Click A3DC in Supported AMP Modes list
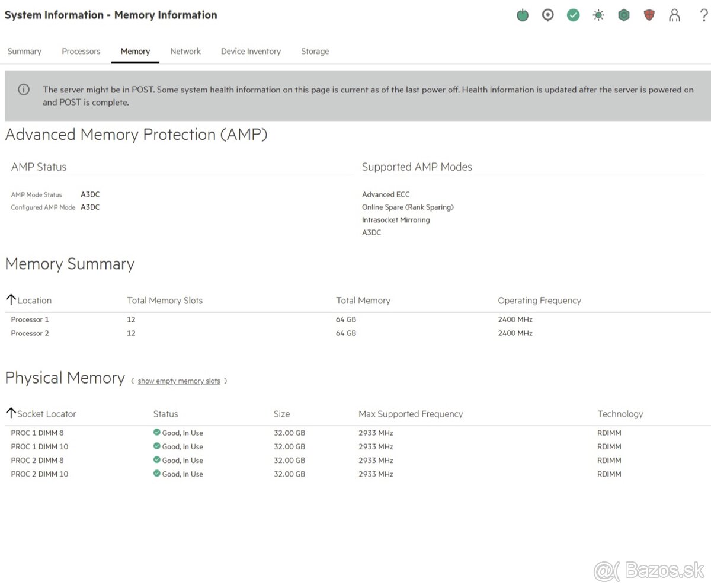Screen dimensions: 711x588 click(x=371, y=232)
